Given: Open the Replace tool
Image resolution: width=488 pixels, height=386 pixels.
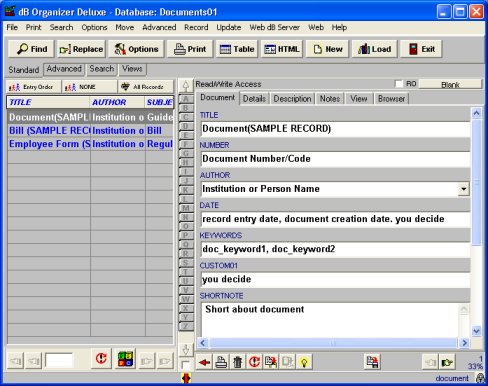Looking at the screenshot, I should coord(81,49).
